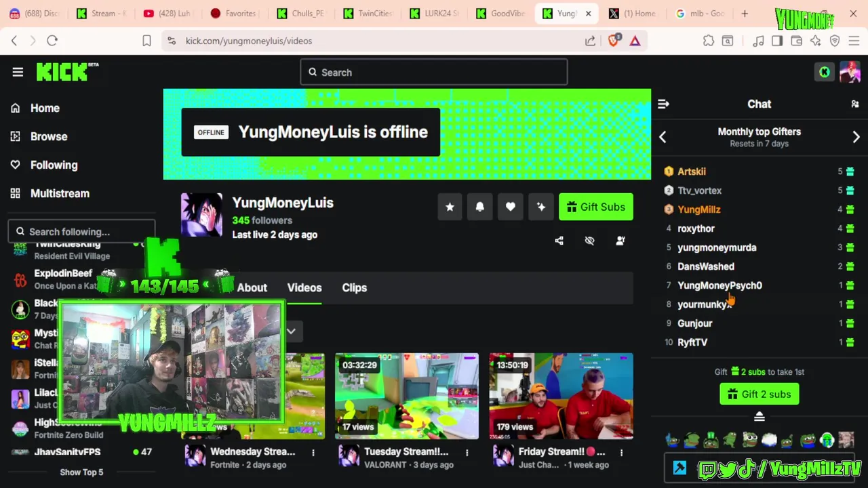868x488 pixels.
Task: Click YungMillz in top gifters
Action: point(698,209)
